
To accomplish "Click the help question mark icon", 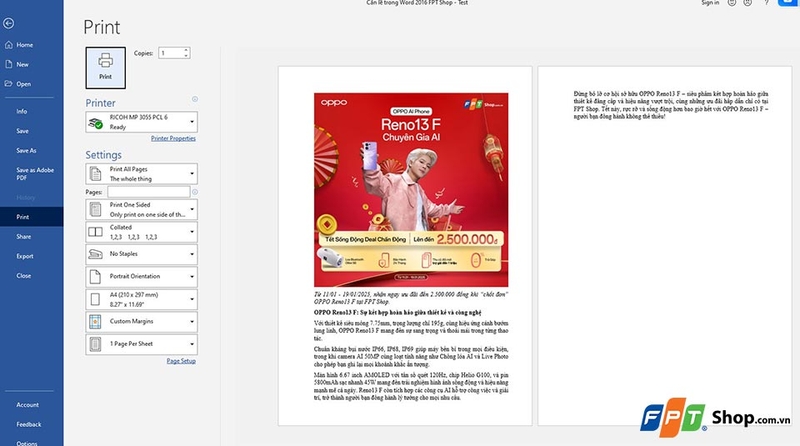I will click(x=766, y=3).
